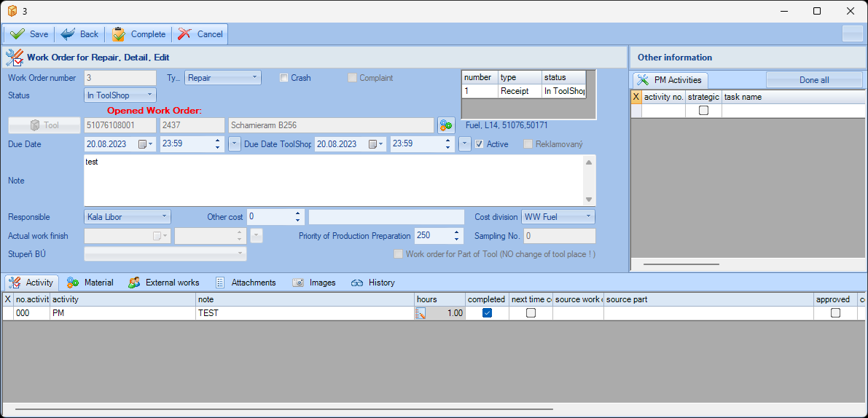Expand the Responsible dropdown Kala Libor
The height and width of the screenshot is (418, 868).
tap(128, 216)
